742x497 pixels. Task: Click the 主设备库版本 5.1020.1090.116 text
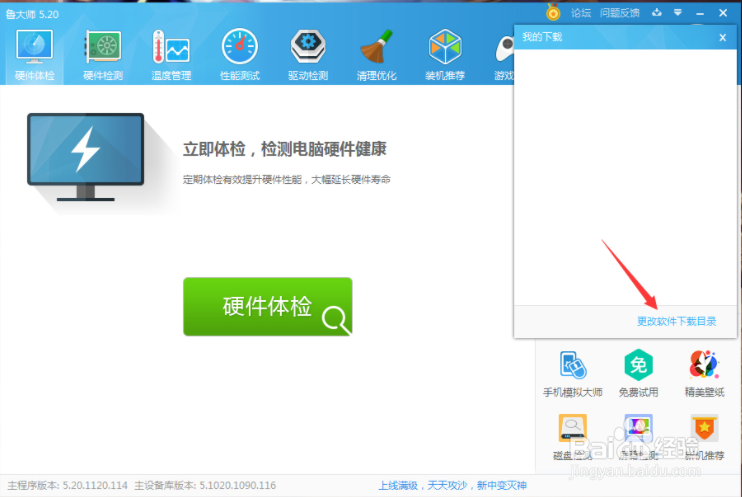[x=205, y=486]
